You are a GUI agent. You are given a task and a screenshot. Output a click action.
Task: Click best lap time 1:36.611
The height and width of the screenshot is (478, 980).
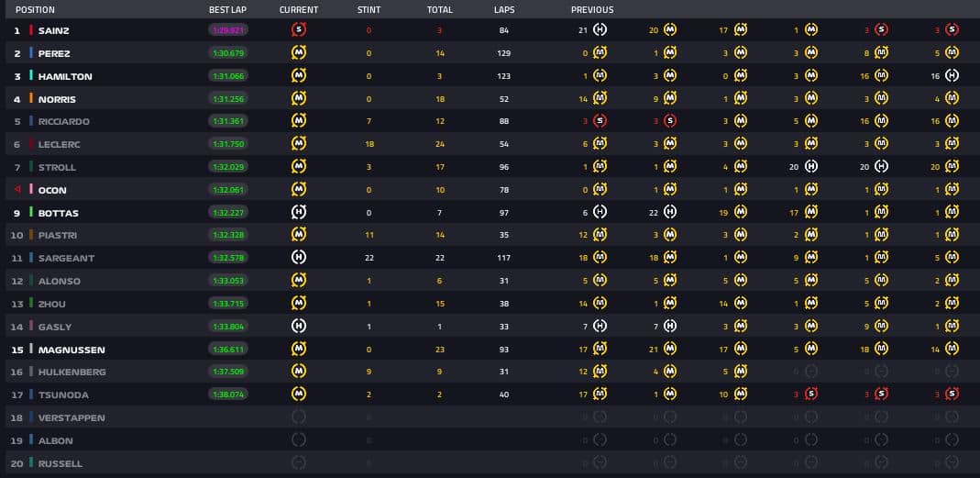tap(228, 349)
